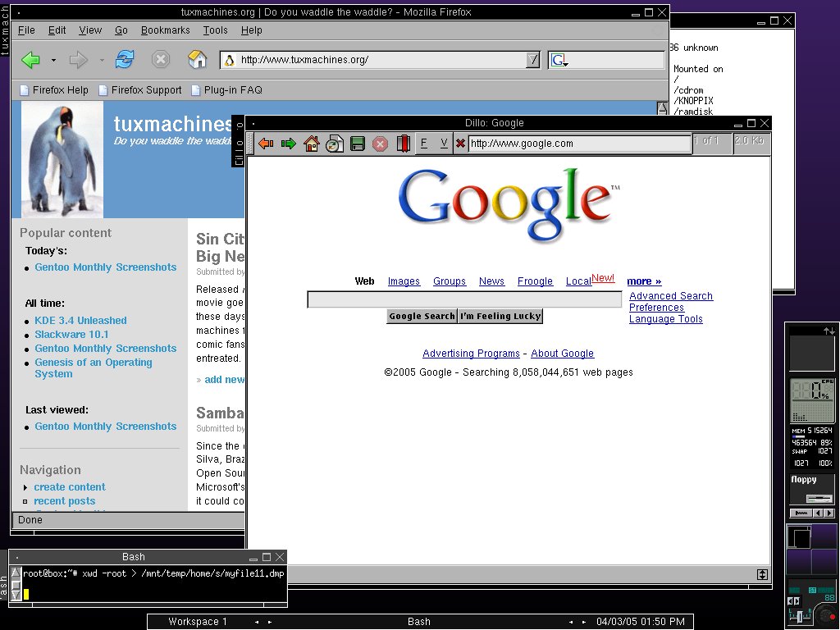
Task: Click mount dockapp next arrow
Action: 829,514
